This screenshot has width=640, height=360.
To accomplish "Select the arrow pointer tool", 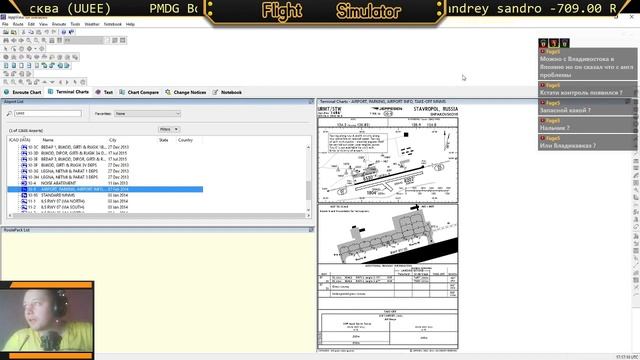I will pos(5,49).
